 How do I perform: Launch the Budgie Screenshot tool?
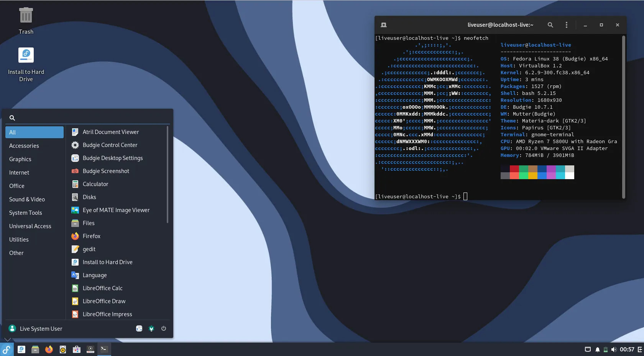click(x=106, y=171)
